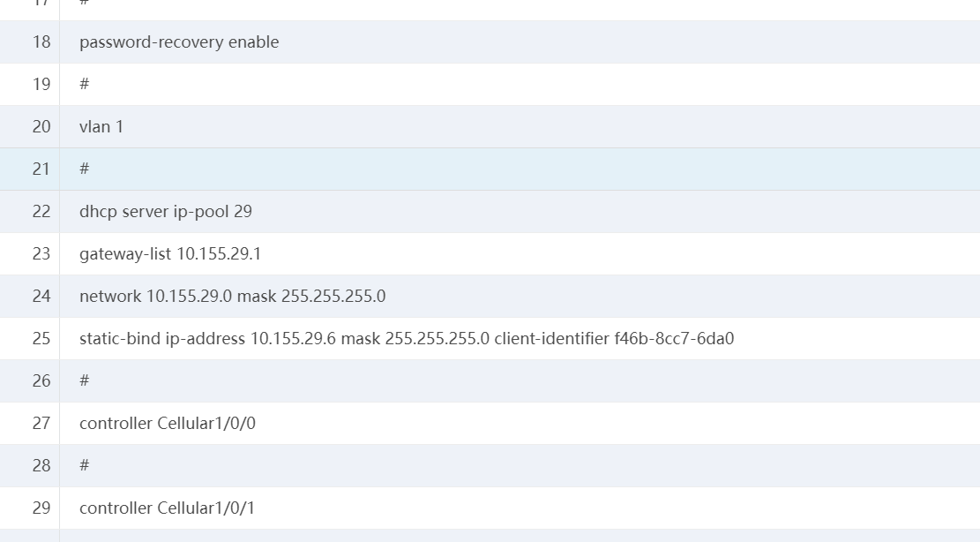Click the client-identifier f46b-8cc7-6da0 text

[x=614, y=339]
